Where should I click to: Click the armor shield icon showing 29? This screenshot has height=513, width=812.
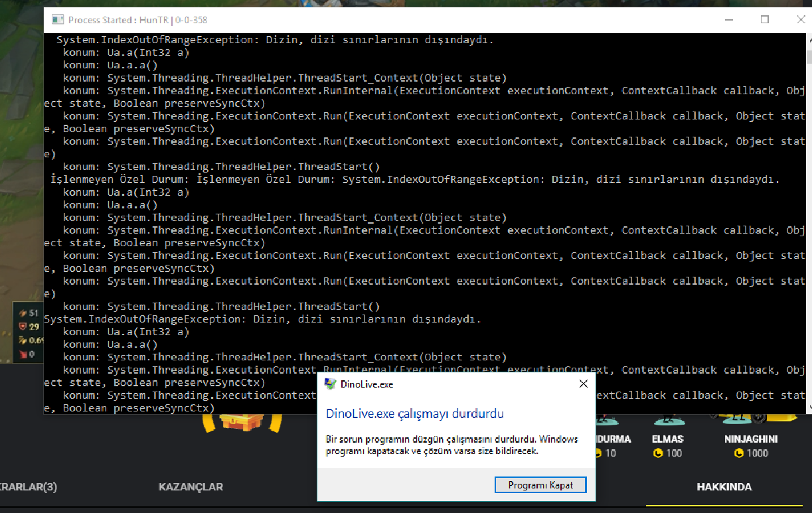coord(22,327)
